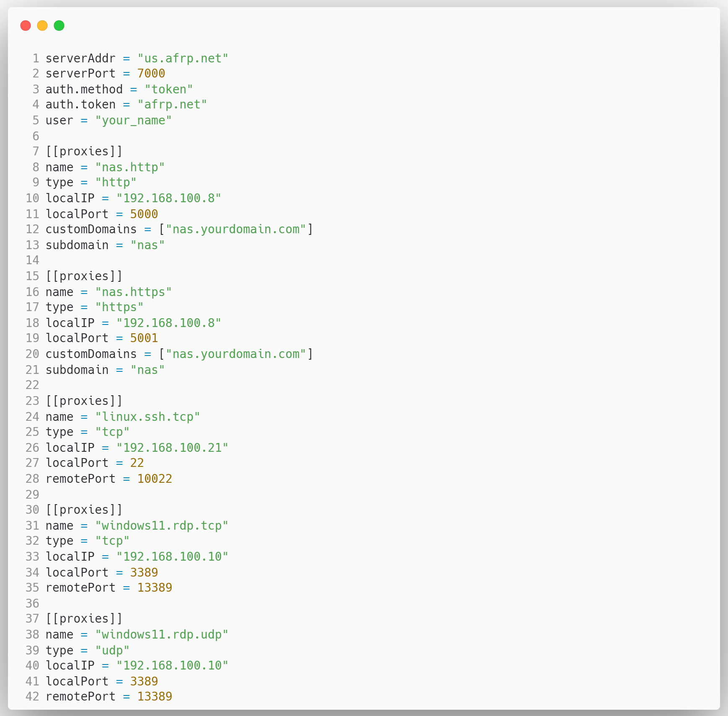Click the serverPort key on line 2
This screenshot has height=716, width=728.
click(80, 73)
